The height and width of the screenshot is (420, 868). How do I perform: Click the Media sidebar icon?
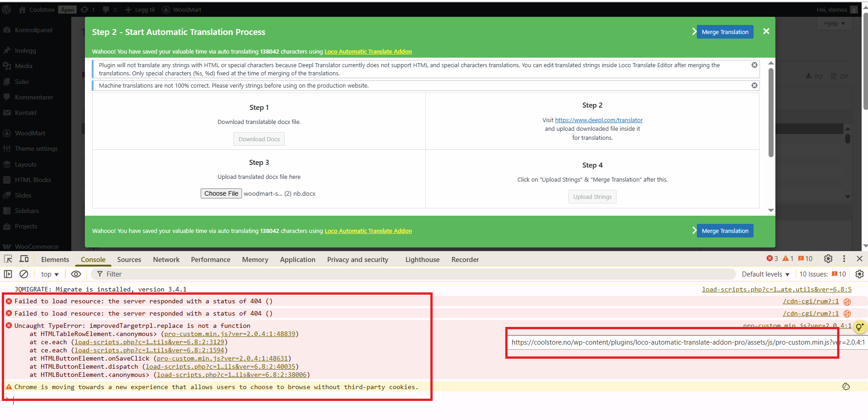(x=7, y=66)
